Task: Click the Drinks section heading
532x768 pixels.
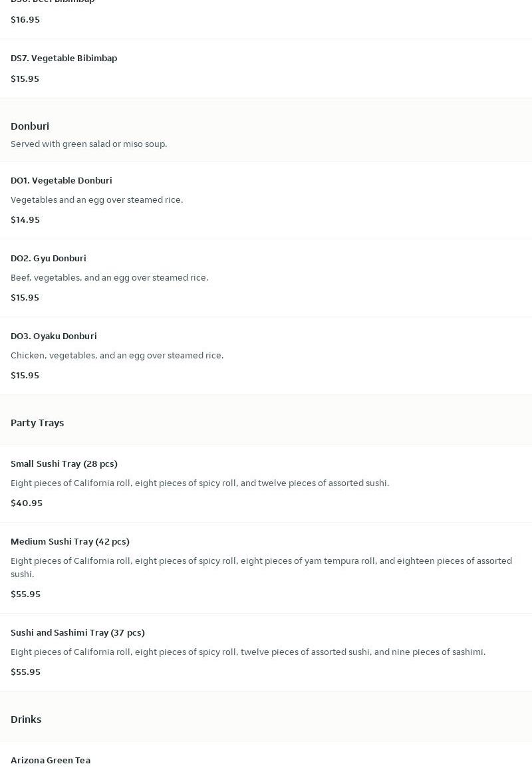Action: pyautogui.click(x=26, y=719)
